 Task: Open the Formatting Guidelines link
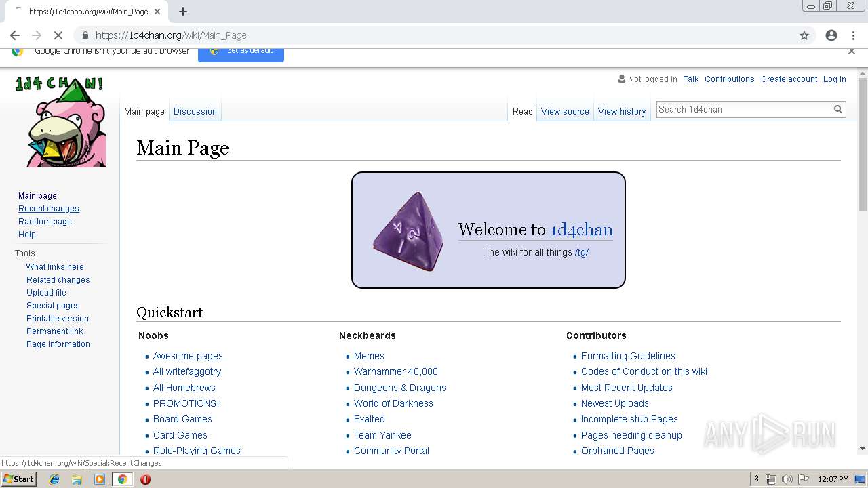point(628,356)
